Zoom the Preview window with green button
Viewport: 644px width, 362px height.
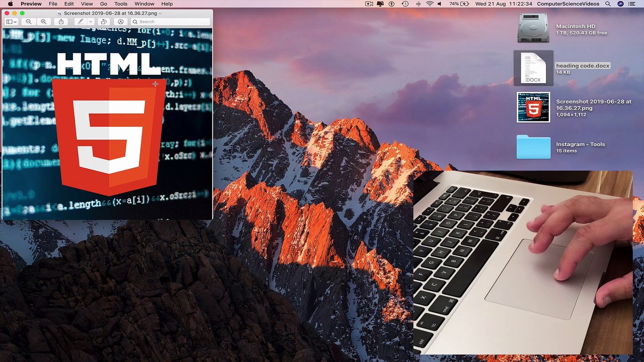pyautogui.click(x=22, y=13)
